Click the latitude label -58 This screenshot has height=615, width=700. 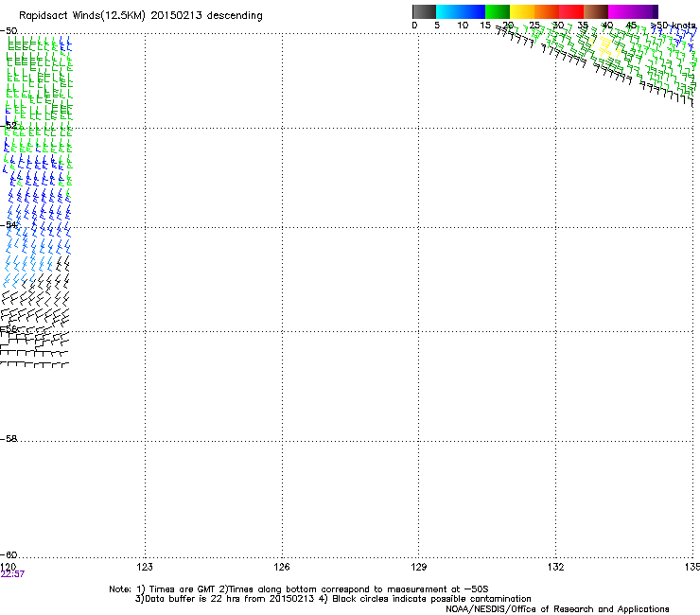[9, 439]
